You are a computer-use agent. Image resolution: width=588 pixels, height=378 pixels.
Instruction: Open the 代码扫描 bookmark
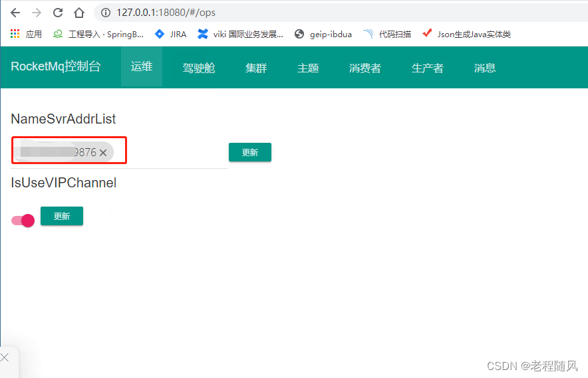coord(387,34)
